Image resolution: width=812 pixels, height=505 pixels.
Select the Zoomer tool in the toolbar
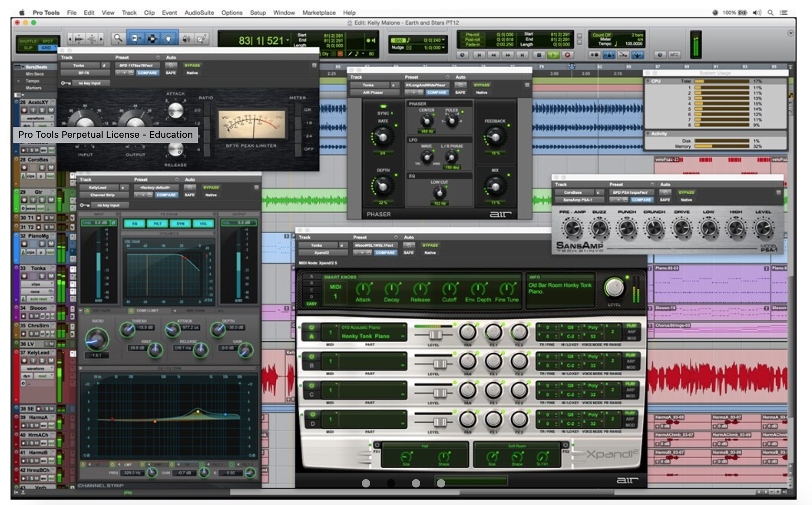pos(118,39)
